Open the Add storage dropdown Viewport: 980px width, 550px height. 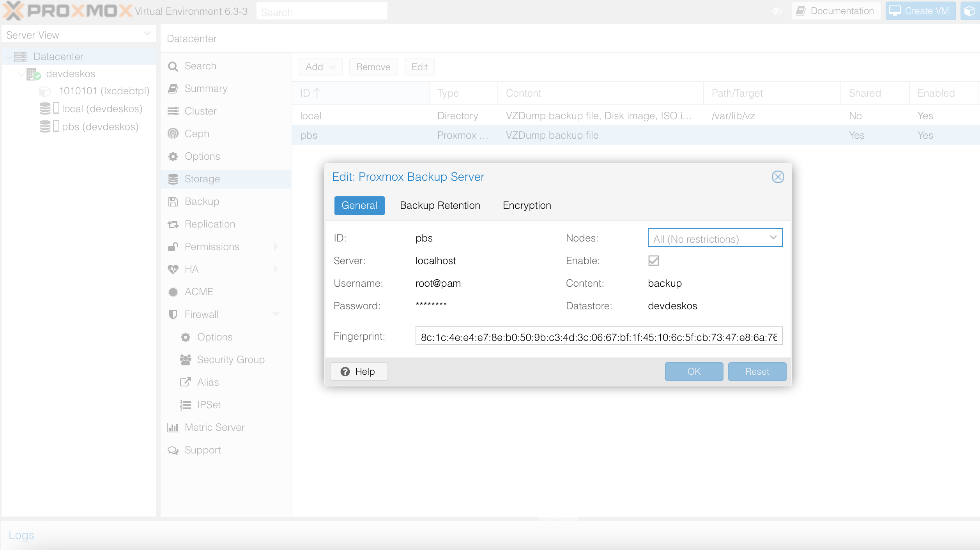(320, 67)
